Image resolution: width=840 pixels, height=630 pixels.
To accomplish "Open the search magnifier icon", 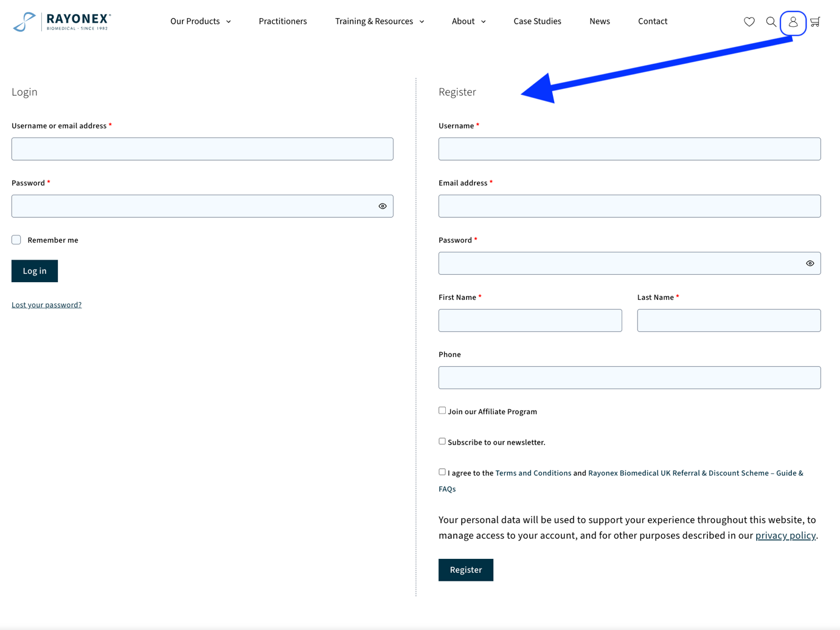I will pyautogui.click(x=771, y=22).
